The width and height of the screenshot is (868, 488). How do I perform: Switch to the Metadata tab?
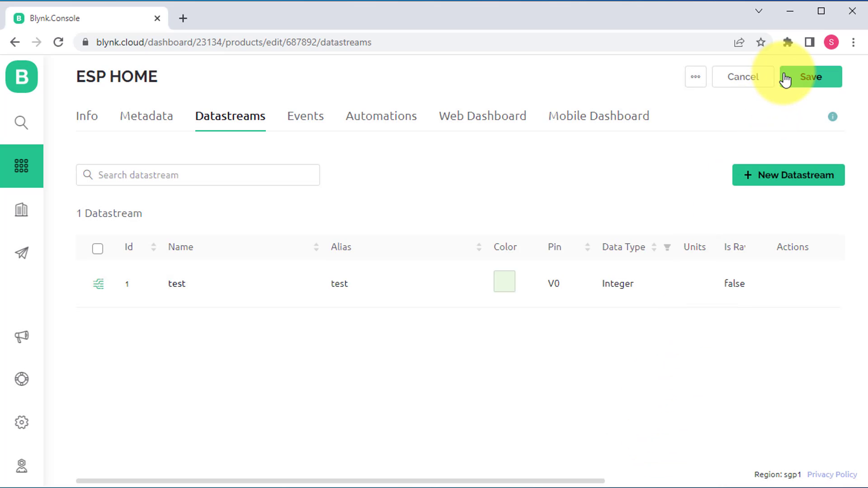click(146, 116)
